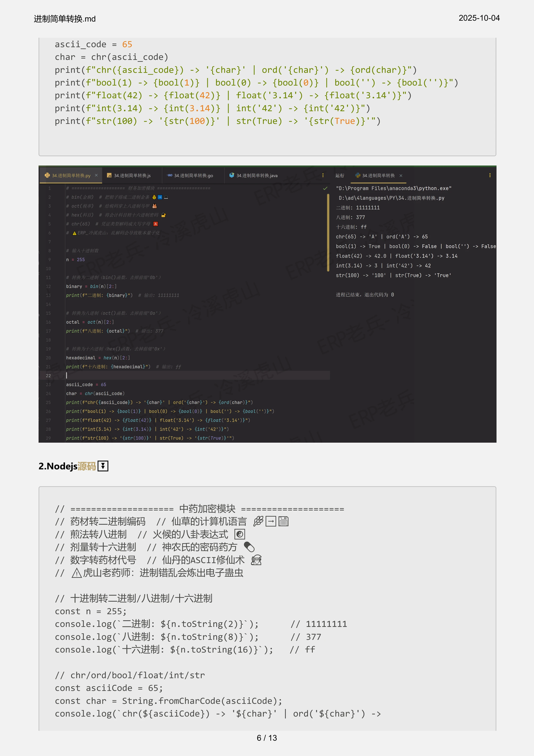Click editor line hexadecimal = hex(n)[2:]
Screen dimensions: 534x756
click(98, 358)
